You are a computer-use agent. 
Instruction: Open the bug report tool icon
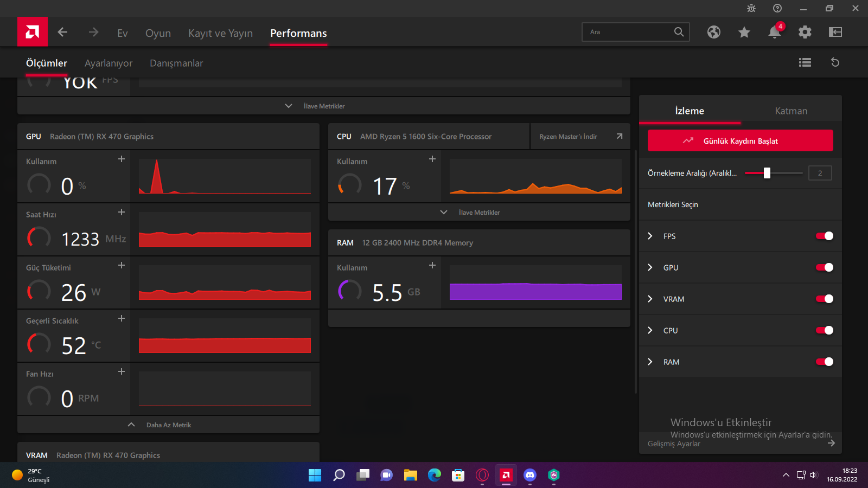pyautogui.click(x=751, y=8)
